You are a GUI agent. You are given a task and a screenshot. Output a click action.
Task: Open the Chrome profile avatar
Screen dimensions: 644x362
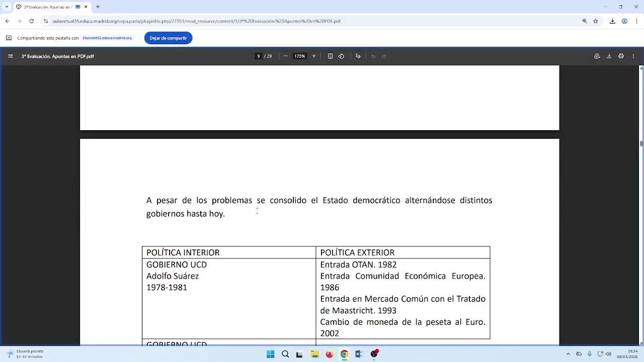[624, 21]
